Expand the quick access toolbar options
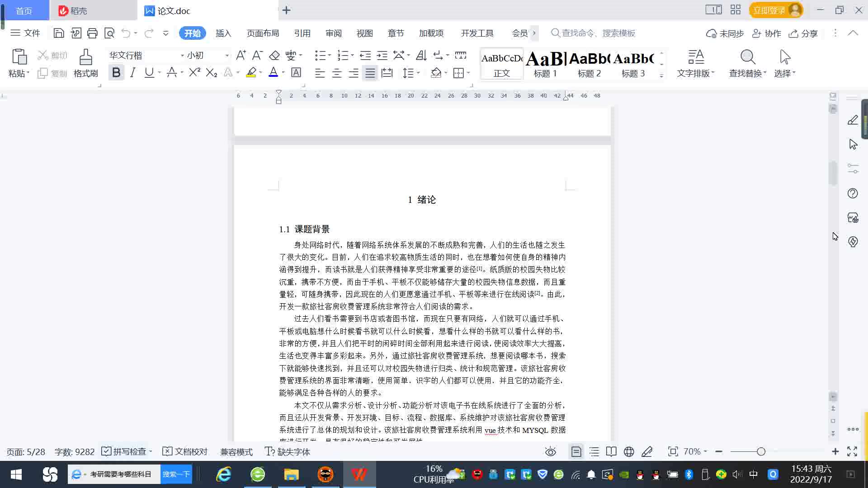868x488 pixels. [x=165, y=33]
